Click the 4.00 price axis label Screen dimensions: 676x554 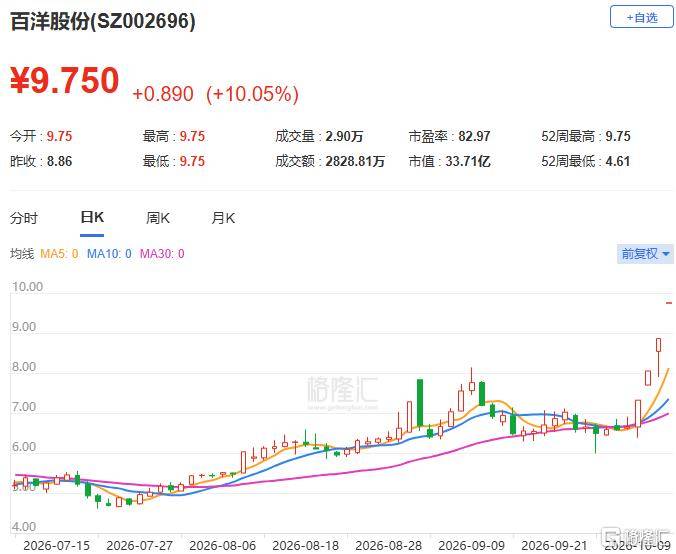coord(24,527)
